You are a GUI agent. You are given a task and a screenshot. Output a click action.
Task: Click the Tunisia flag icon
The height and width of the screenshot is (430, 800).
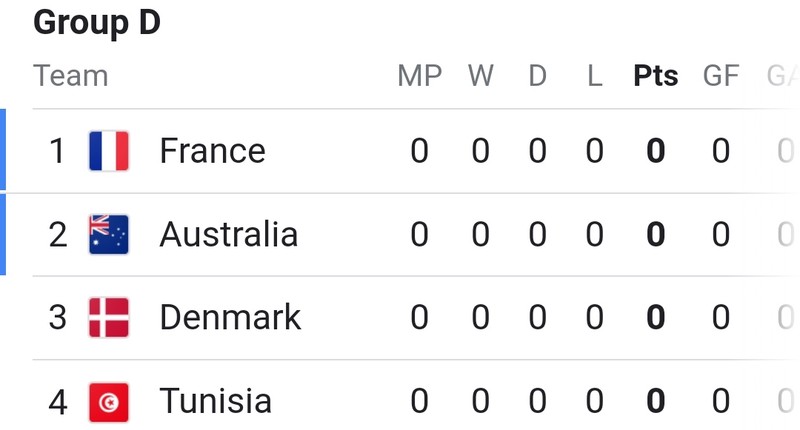point(109,402)
